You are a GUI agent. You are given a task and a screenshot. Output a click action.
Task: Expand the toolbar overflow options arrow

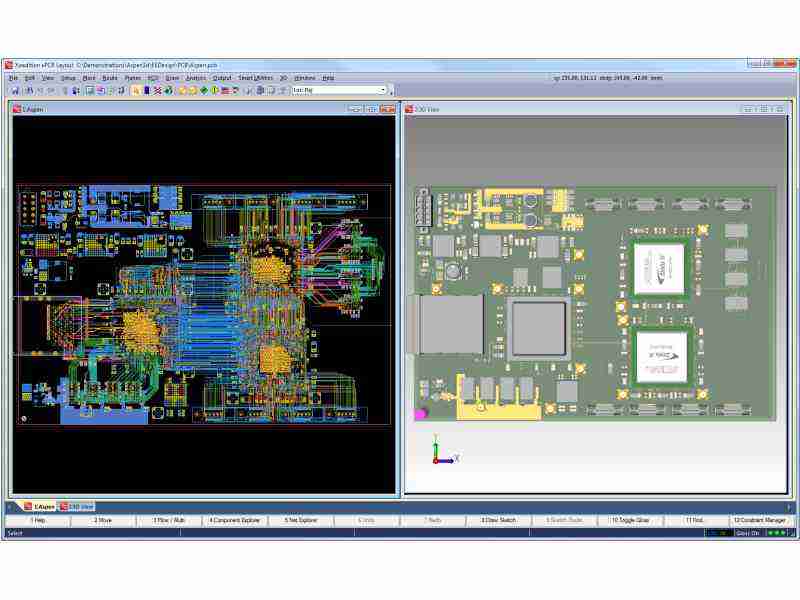392,91
